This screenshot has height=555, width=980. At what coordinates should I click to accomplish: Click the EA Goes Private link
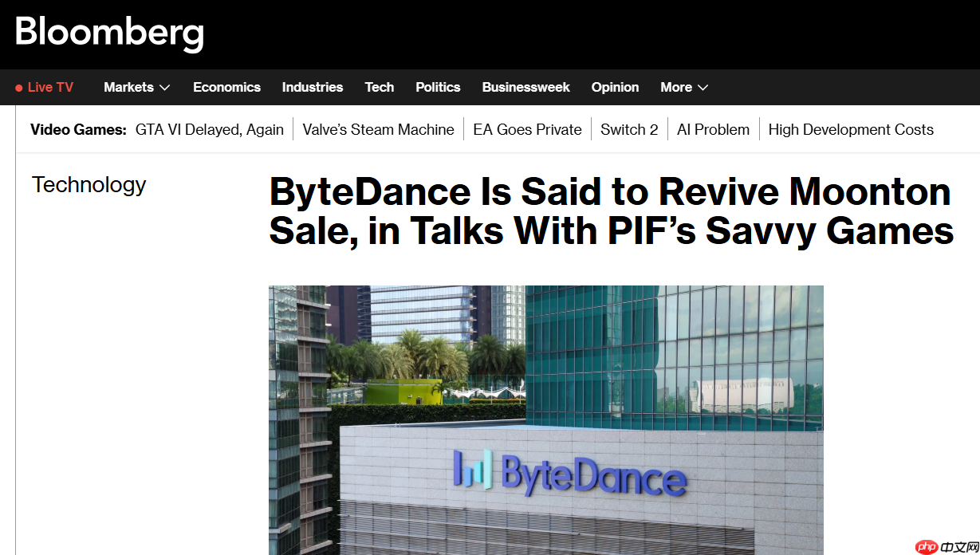(527, 130)
